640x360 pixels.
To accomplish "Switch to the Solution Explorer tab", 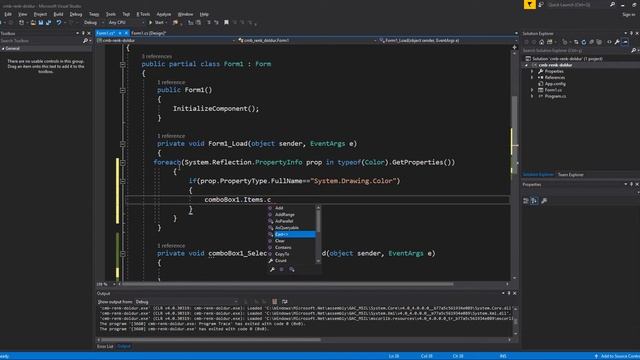I will pyautogui.click(x=538, y=175).
